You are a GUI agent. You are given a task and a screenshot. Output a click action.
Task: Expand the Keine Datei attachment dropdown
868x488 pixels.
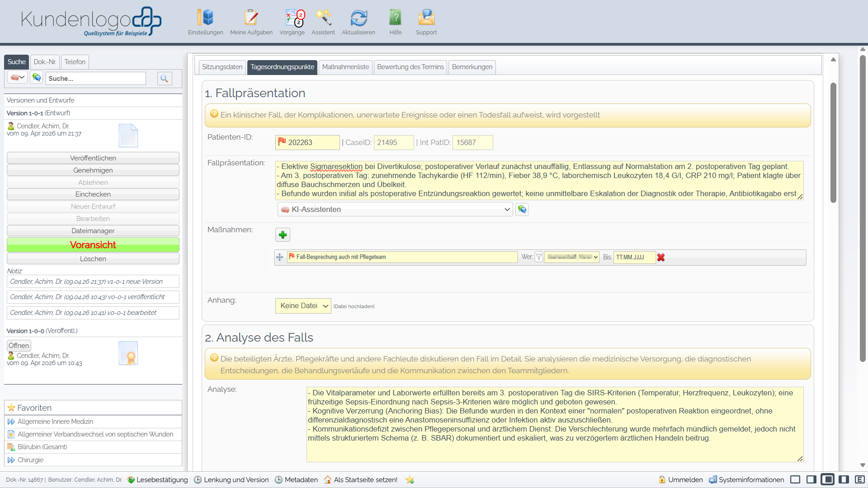pyautogui.click(x=303, y=306)
